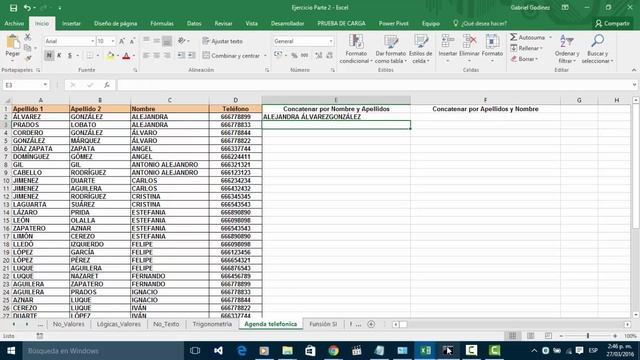Center text horizontally in cell

tap(157, 56)
